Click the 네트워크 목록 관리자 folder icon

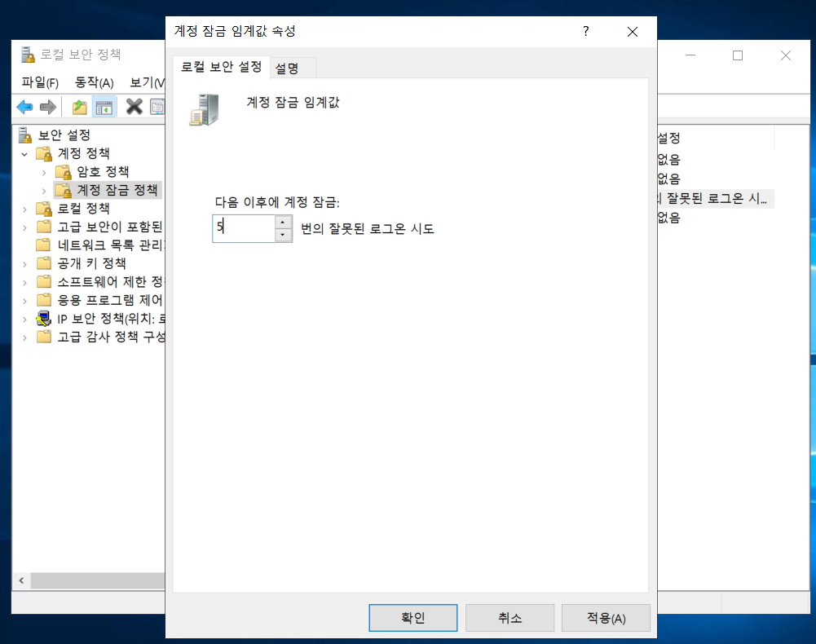44,245
